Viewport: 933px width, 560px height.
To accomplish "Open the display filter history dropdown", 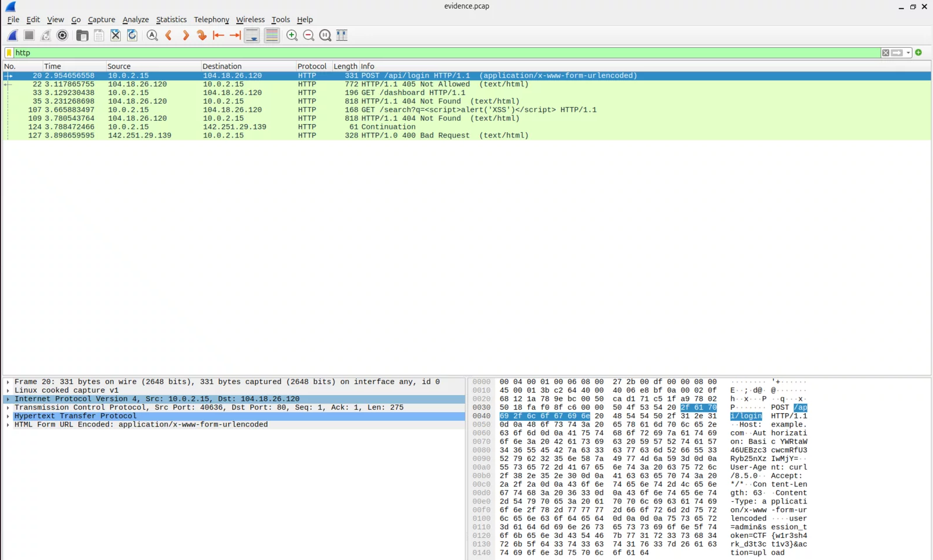I will click(x=909, y=53).
